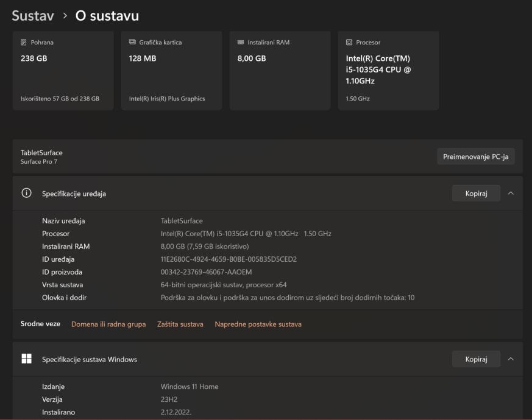Open the Domena ili radna grupa link
Screen dimensions: 532x420
tap(108, 324)
